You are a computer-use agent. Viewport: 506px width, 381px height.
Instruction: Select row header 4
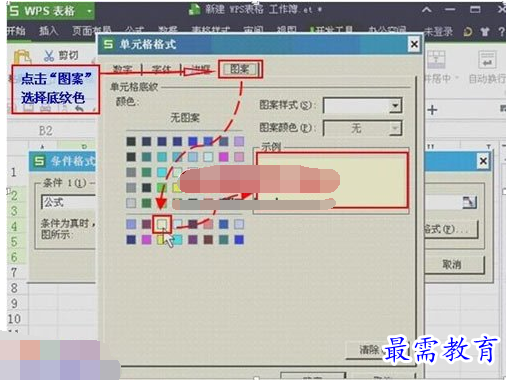pos(14,226)
